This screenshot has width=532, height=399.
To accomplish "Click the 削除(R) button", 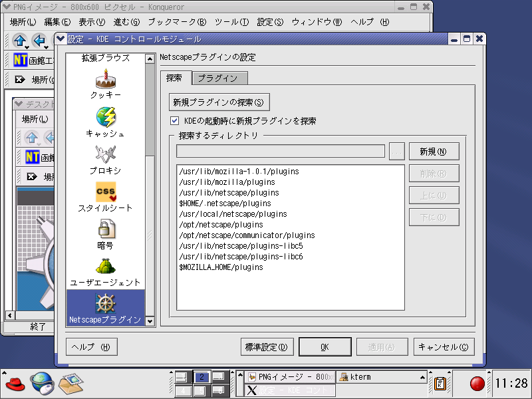I will [434, 174].
